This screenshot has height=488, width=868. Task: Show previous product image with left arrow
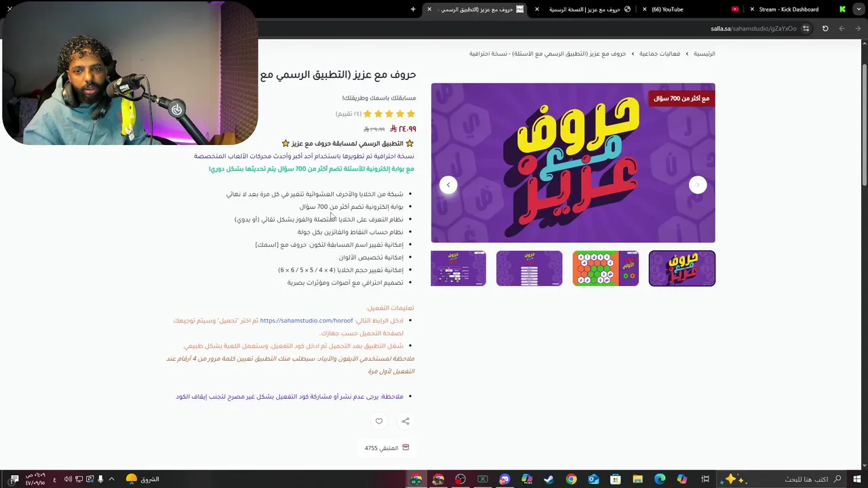tap(448, 185)
